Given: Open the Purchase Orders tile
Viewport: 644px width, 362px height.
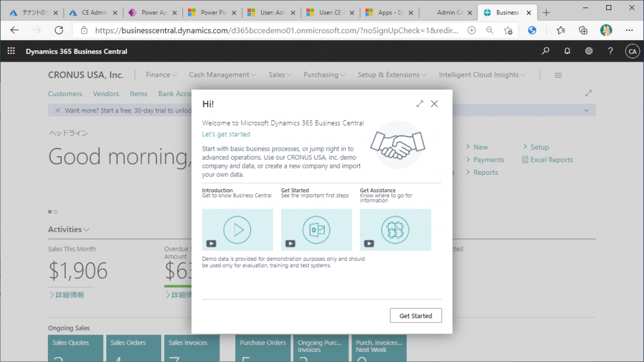Looking at the screenshot, I should click(x=263, y=348).
